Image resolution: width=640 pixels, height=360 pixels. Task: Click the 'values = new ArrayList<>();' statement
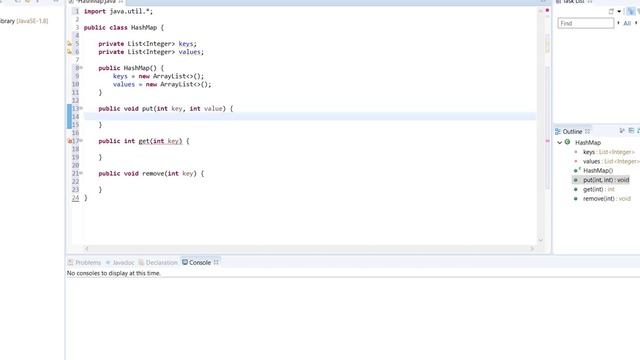coord(162,84)
